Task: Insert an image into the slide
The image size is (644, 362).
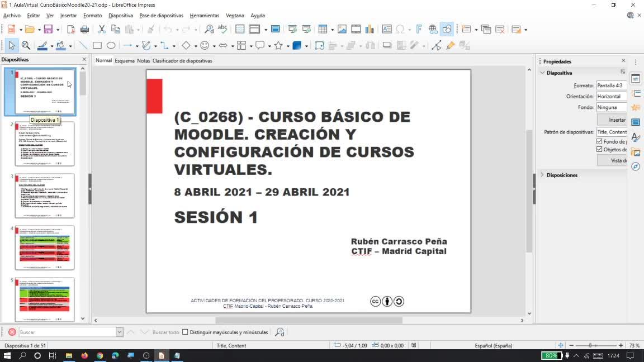Action: point(342,29)
